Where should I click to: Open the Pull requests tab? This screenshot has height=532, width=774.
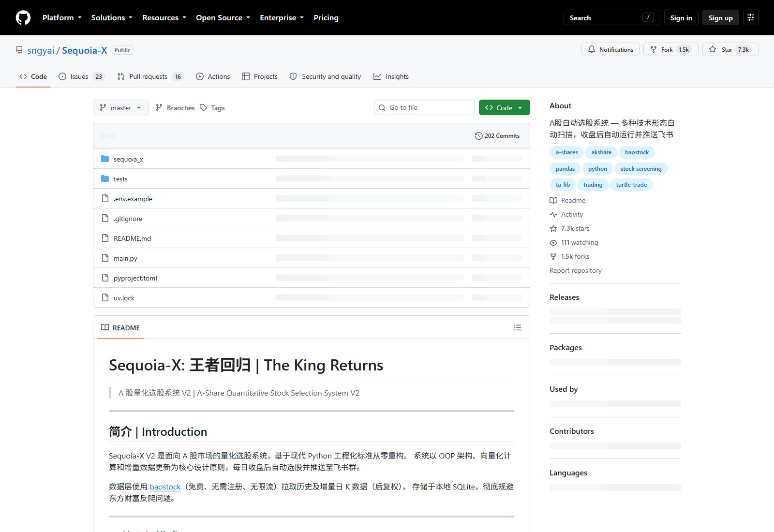[150, 76]
